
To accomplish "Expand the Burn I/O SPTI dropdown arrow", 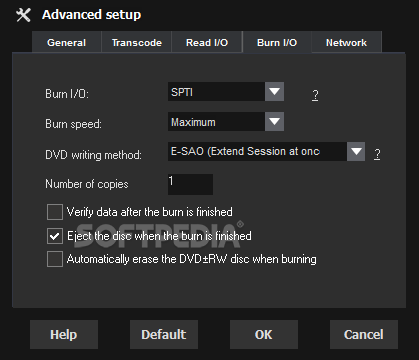I will pyautogui.click(x=274, y=92).
